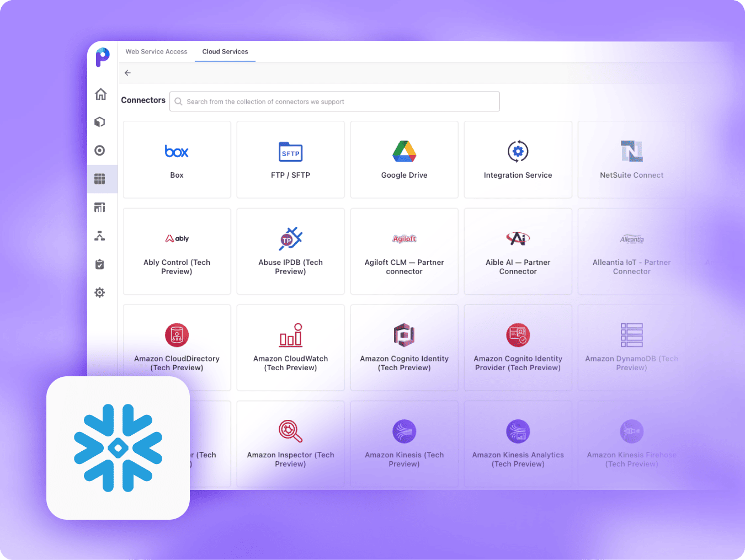Viewport: 745px width, 560px height.
Task: Click the Aible AI logo
Action: pyautogui.click(x=518, y=238)
